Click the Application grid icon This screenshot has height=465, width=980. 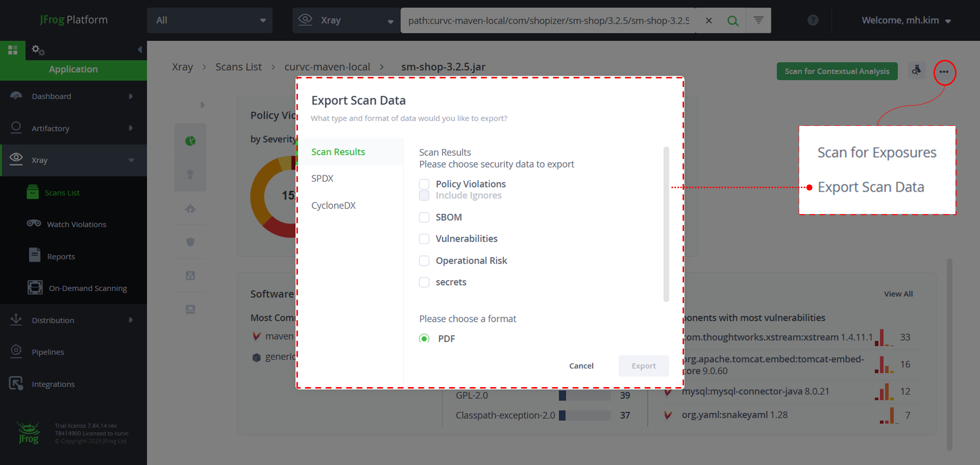pos(13,49)
